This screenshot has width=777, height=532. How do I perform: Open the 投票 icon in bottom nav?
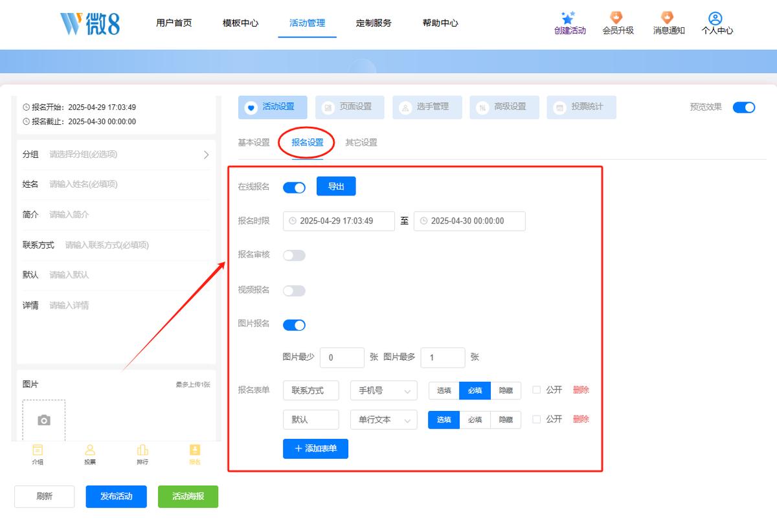[x=90, y=450]
